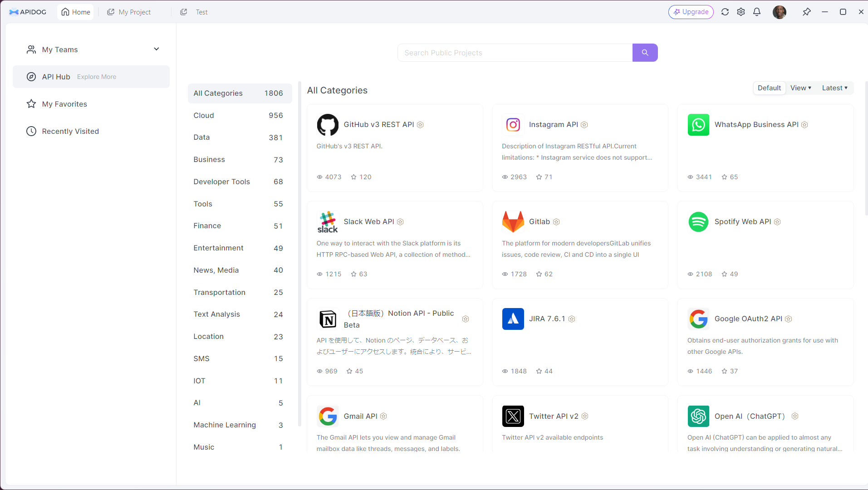868x490 pixels.
Task: Open GitHub v3 REST API gear icon
Action: pyautogui.click(x=420, y=124)
